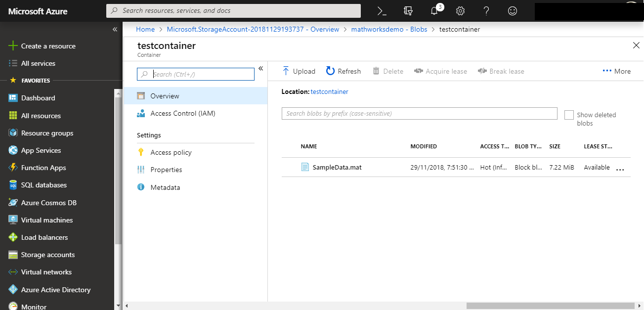644x310 pixels.
Task: Click the Search blobs by prefix field
Action: [x=419, y=114]
